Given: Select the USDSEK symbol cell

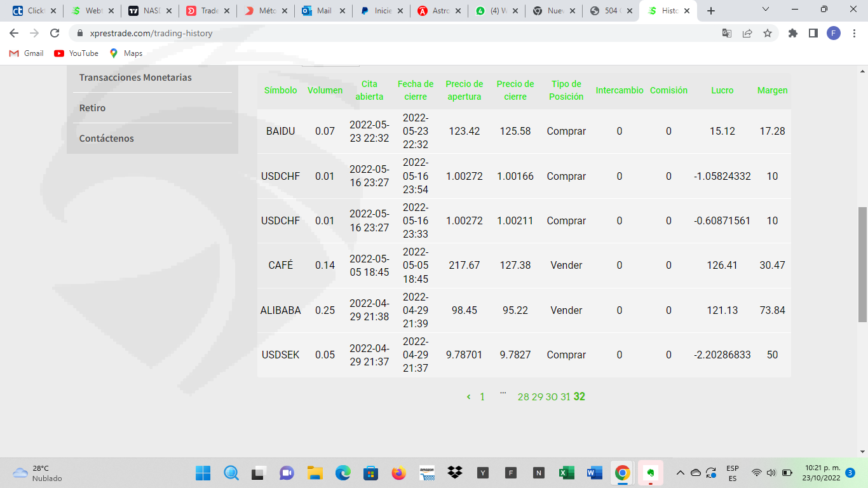Looking at the screenshot, I should click(280, 355).
